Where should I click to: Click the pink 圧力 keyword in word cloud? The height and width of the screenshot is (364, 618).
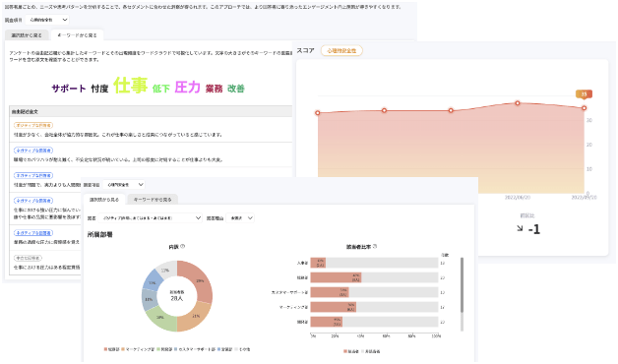pos(187,87)
